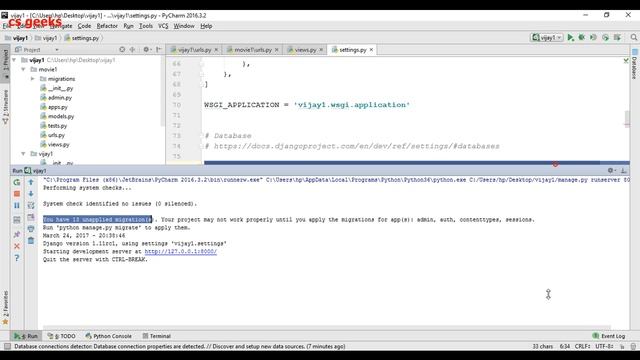Open Run panel gear settings
Viewport: 640px width, 360px height.
click(x=611, y=171)
